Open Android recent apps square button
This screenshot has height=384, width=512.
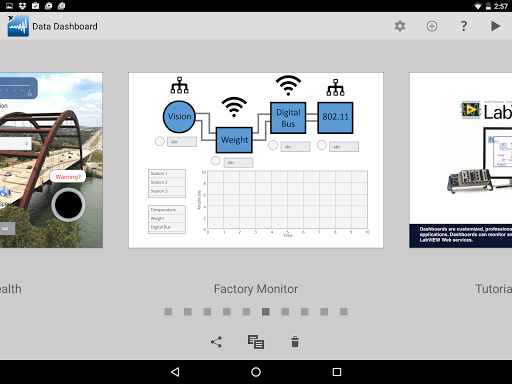[337, 372]
